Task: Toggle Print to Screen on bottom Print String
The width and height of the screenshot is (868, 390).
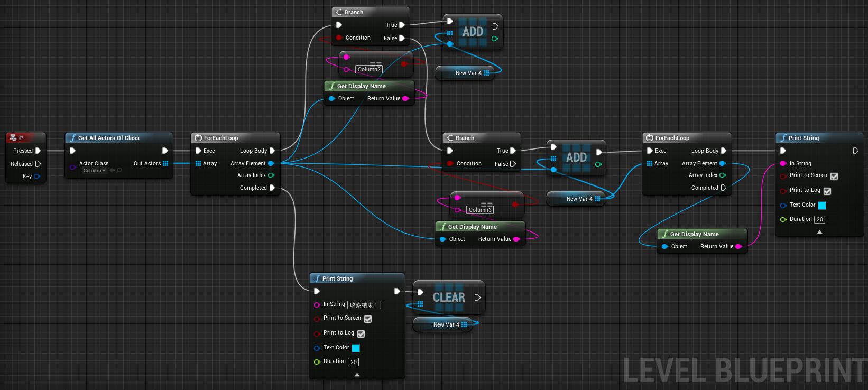Action: pos(368,319)
